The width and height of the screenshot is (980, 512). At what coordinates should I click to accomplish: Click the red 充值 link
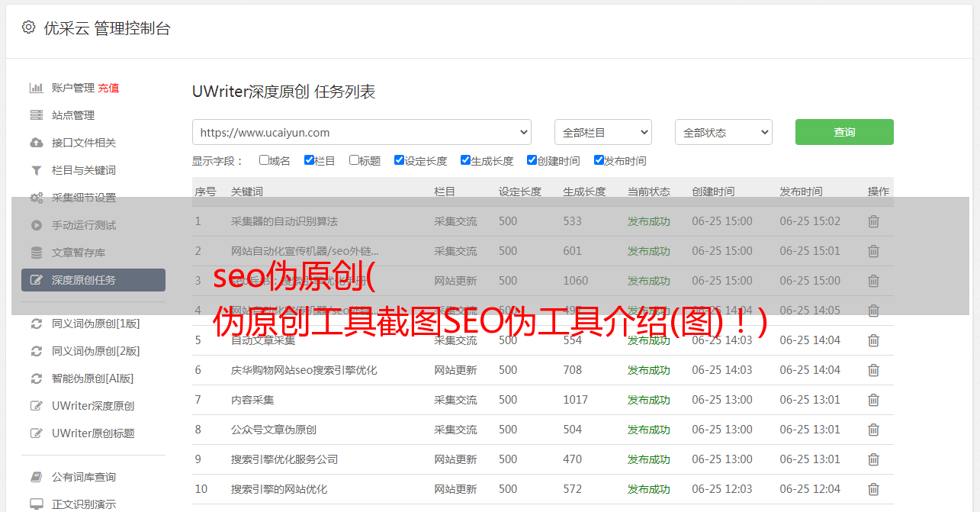point(108,88)
